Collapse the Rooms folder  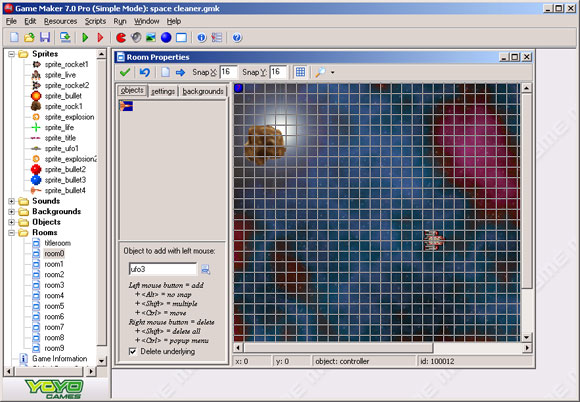click(x=11, y=233)
